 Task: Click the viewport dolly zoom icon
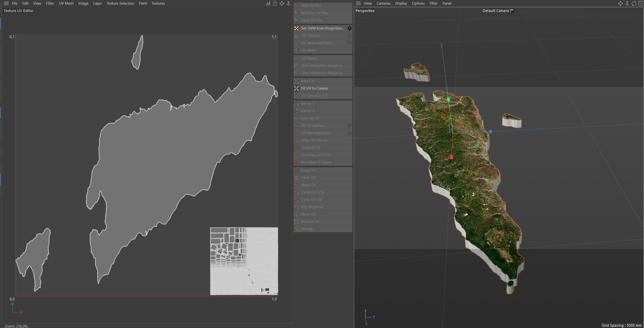(x=627, y=3)
